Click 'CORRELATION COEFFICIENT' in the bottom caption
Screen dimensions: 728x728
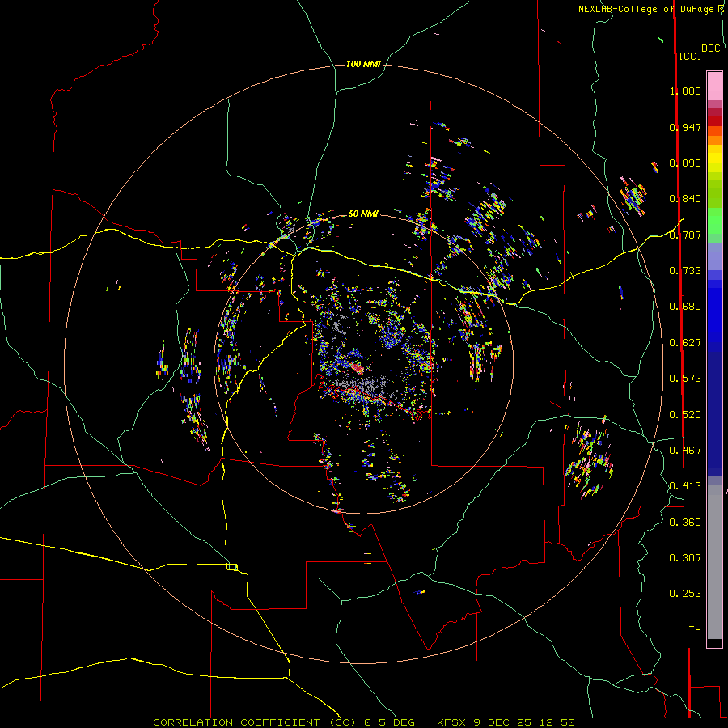(x=237, y=722)
